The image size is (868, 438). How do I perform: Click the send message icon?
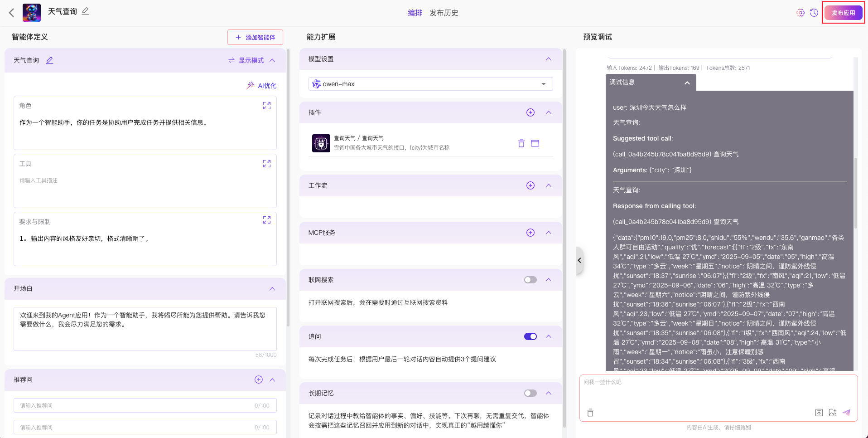[x=846, y=413]
